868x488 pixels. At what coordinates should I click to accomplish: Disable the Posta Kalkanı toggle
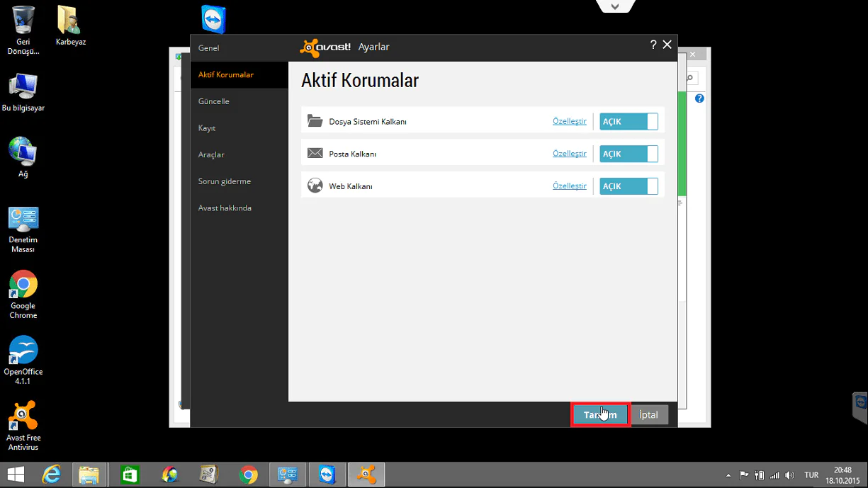pyautogui.click(x=628, y=154)
